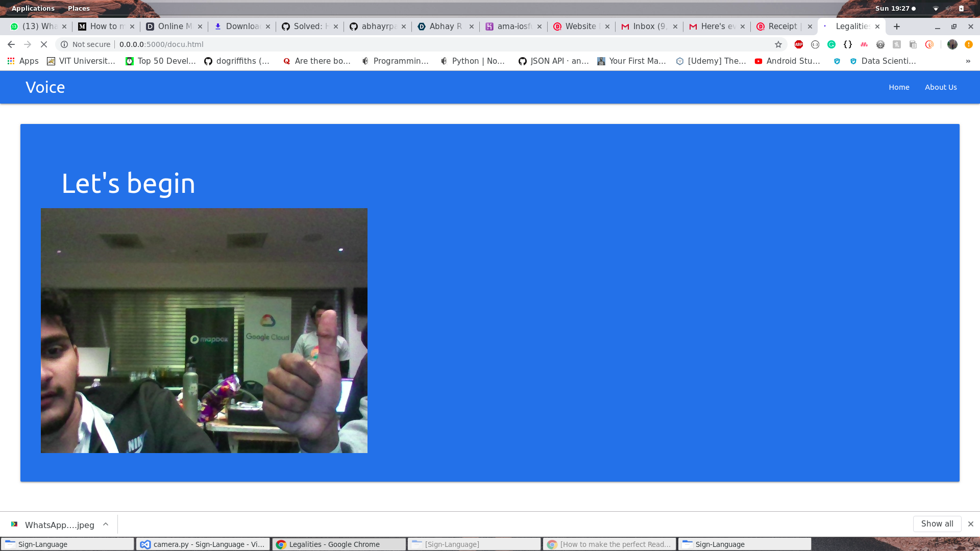Switch to camera.py taskbar window

point(203,544)
